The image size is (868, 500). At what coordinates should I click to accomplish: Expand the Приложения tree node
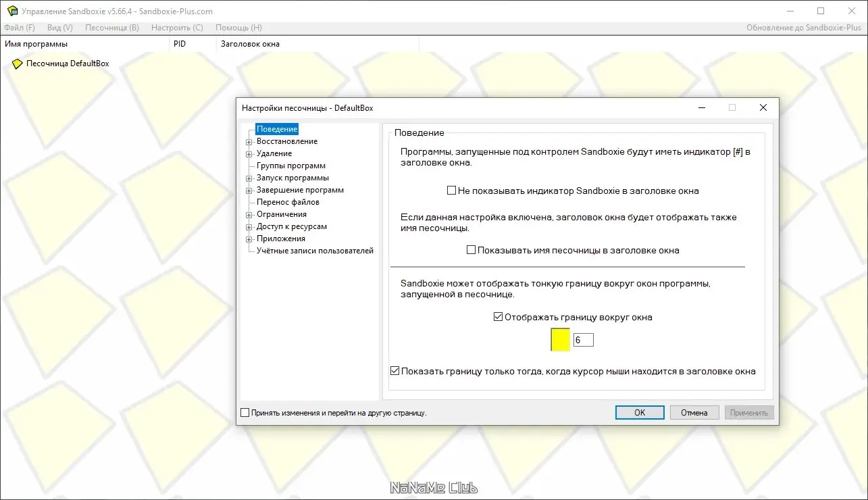tap(249, 239)
